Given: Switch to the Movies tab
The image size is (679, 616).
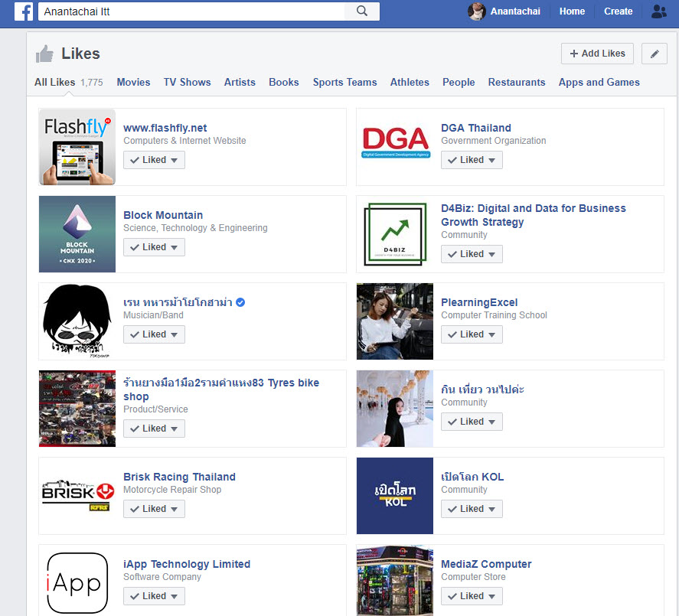Looking at the screenshot, I should coord(133,82).
